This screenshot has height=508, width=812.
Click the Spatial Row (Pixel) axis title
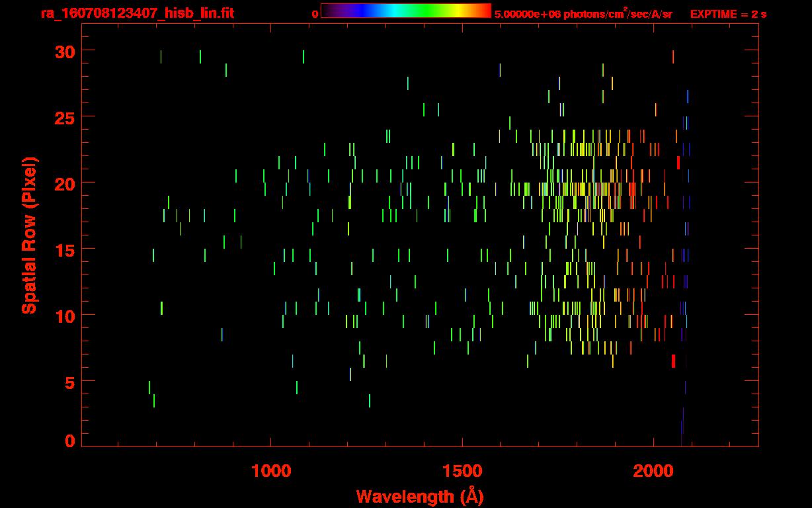[30, 235]
